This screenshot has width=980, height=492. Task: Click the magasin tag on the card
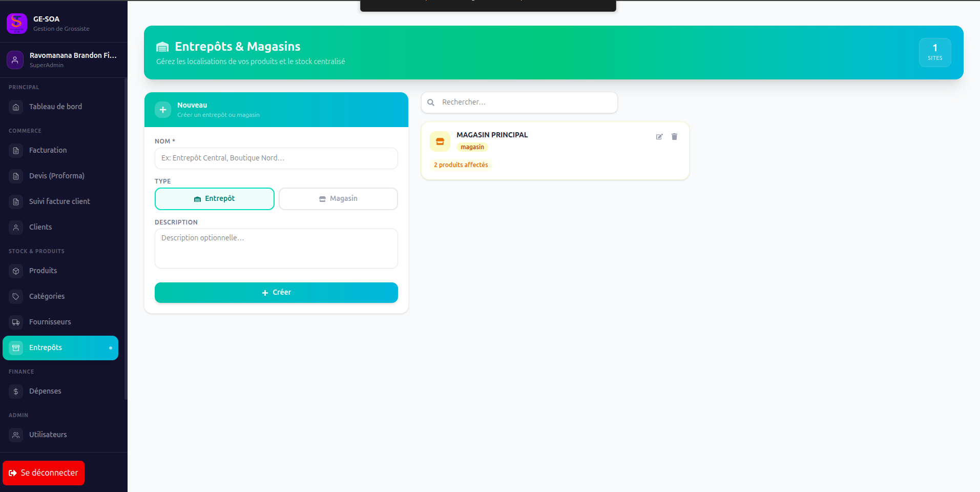472,147
